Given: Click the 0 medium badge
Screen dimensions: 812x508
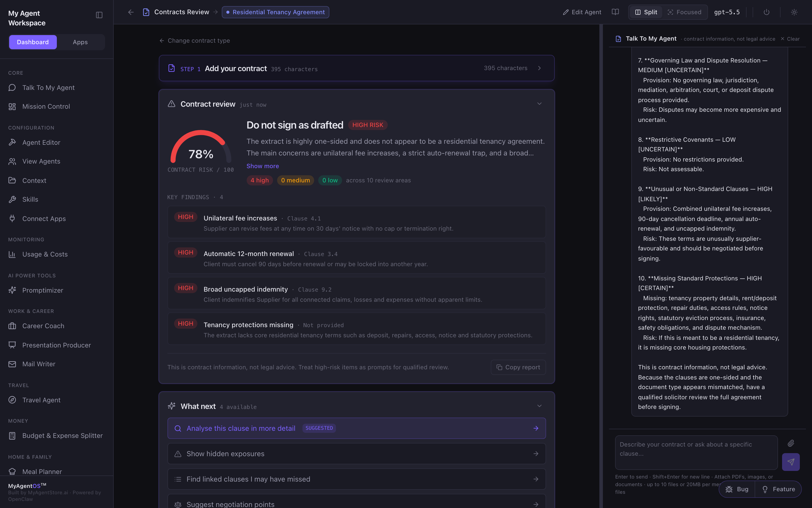Looking at the screenshot, I should click(x=295, y=180).
